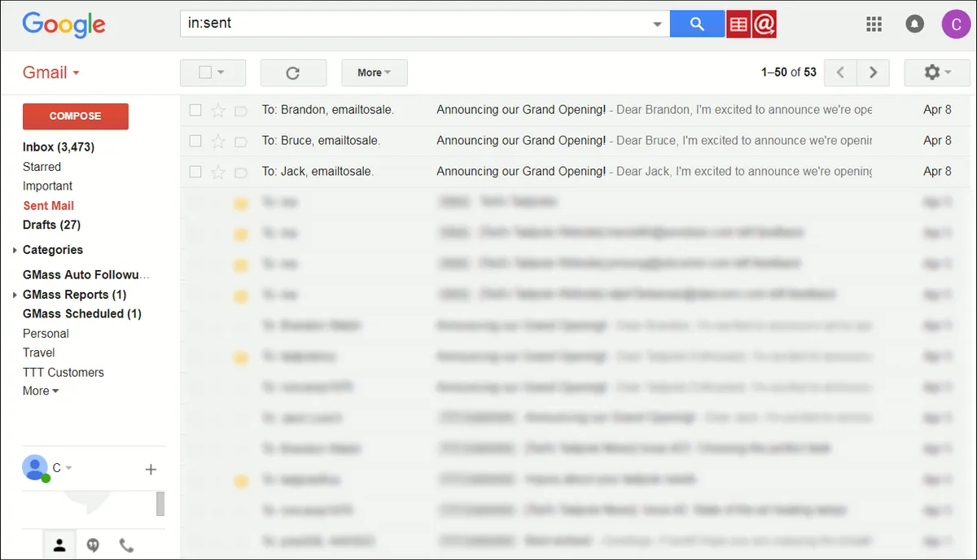Viewport: 977px width, 560px height.
Task: Mark the Jack email as important
Action: [240, 172]
